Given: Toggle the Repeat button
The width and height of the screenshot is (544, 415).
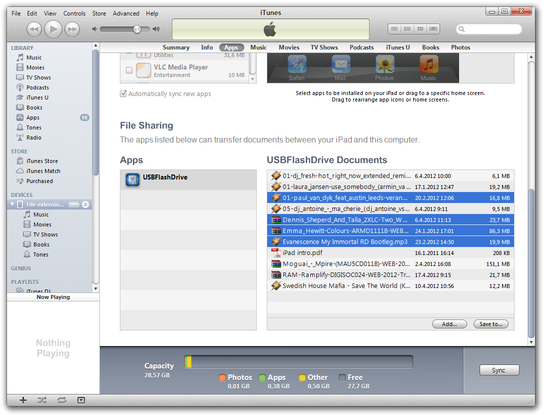Looking at the screenshot, I should pyautogui.click(x=62, y=400).
